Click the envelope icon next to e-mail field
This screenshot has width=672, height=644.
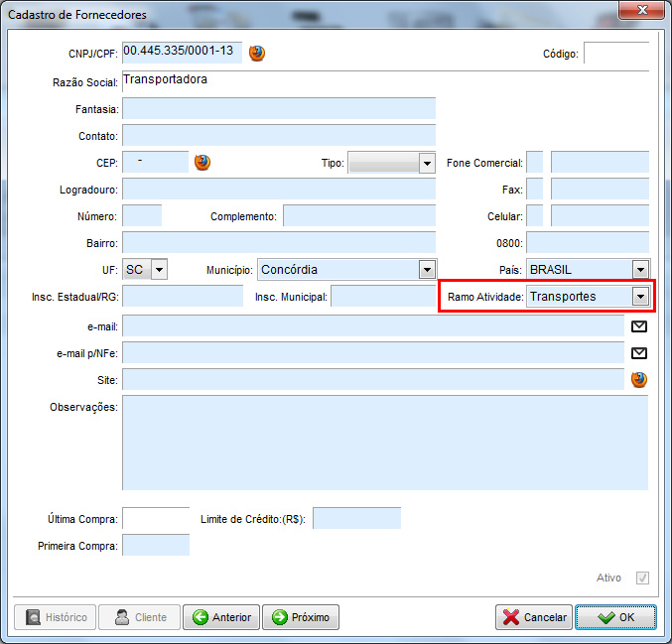(x=639, y=325)
